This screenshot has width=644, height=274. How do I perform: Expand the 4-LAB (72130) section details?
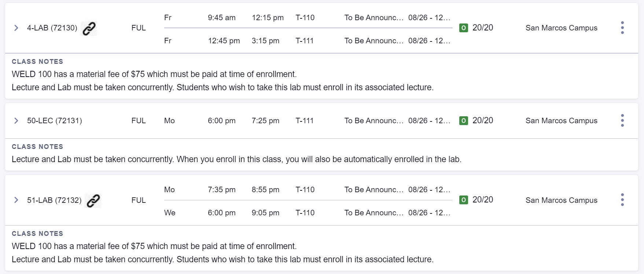pyautogui.click(x=16, y=28)
